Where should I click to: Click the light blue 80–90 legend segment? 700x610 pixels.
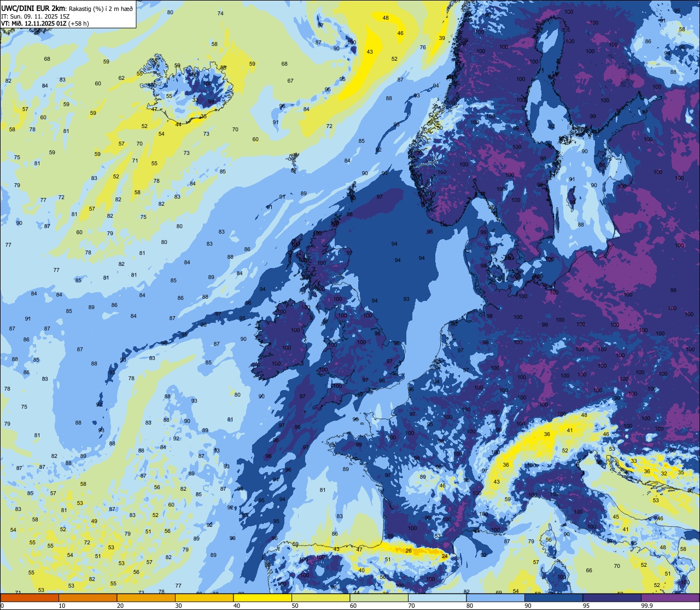[495, 597]
